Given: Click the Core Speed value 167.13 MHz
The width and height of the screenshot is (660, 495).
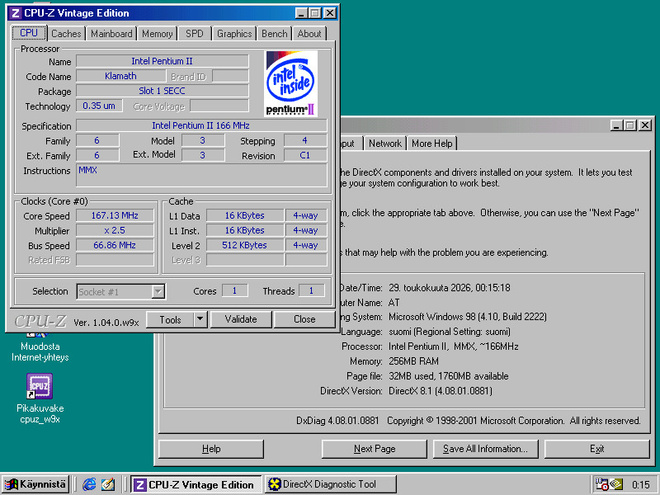Looking at the screenshot, I should coord(115,216).
